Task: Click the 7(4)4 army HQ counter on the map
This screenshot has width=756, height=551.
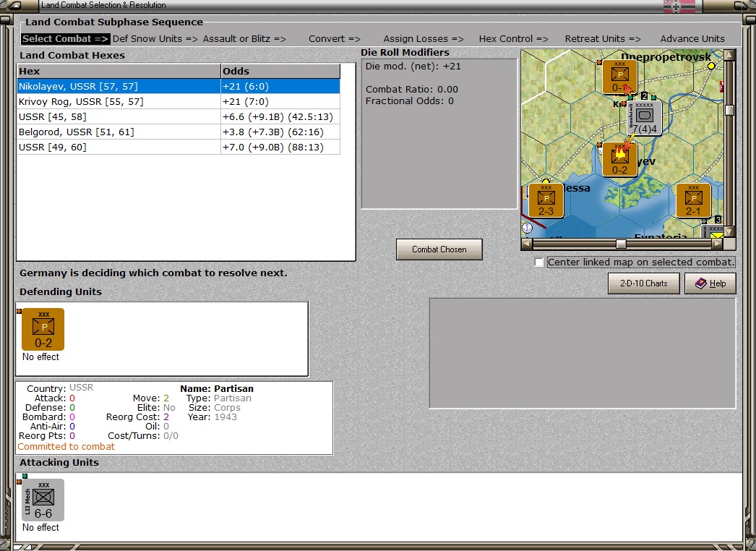Action: [x=645, y=118]
